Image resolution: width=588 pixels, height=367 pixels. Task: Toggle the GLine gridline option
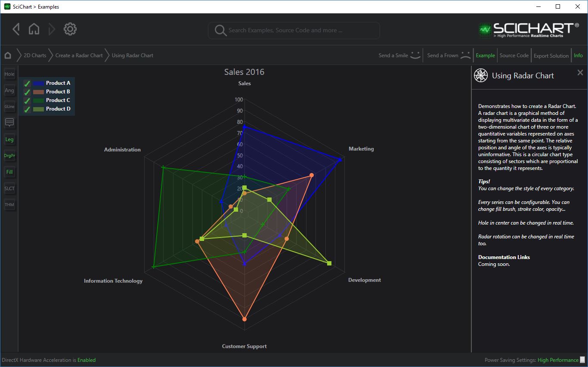pyautogui.click(x=9, y=106)
